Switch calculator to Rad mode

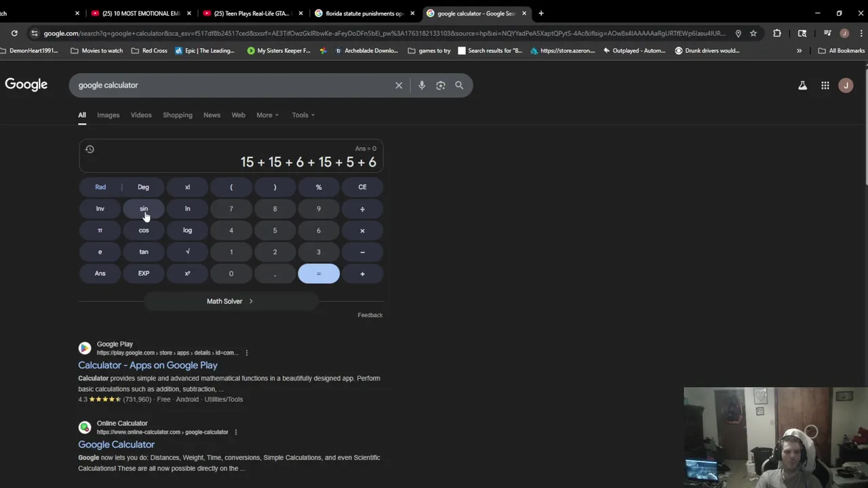coord(100,187)
